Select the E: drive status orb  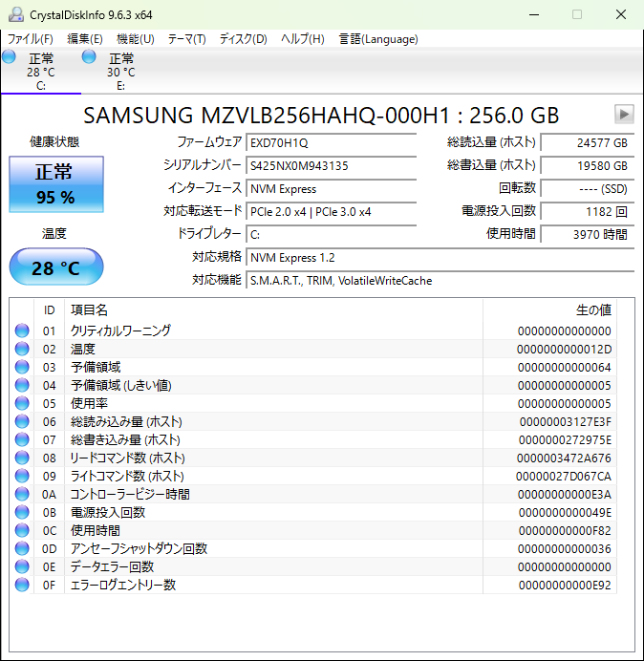(89, 58)
